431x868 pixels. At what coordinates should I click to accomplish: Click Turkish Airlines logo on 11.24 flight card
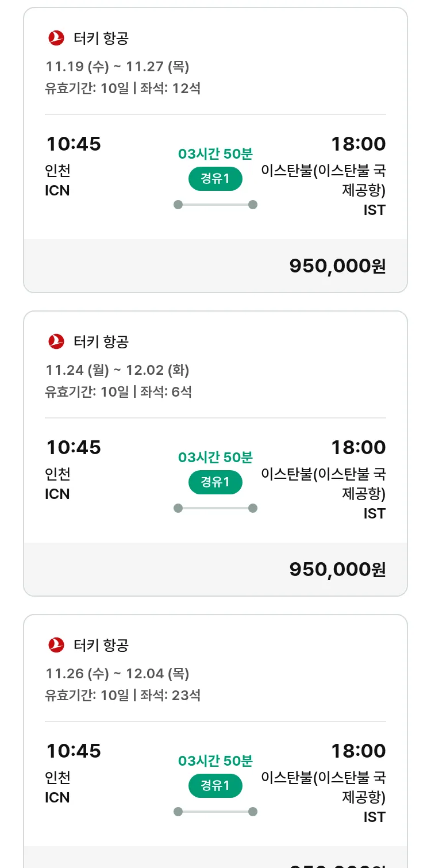pos(56,341)
